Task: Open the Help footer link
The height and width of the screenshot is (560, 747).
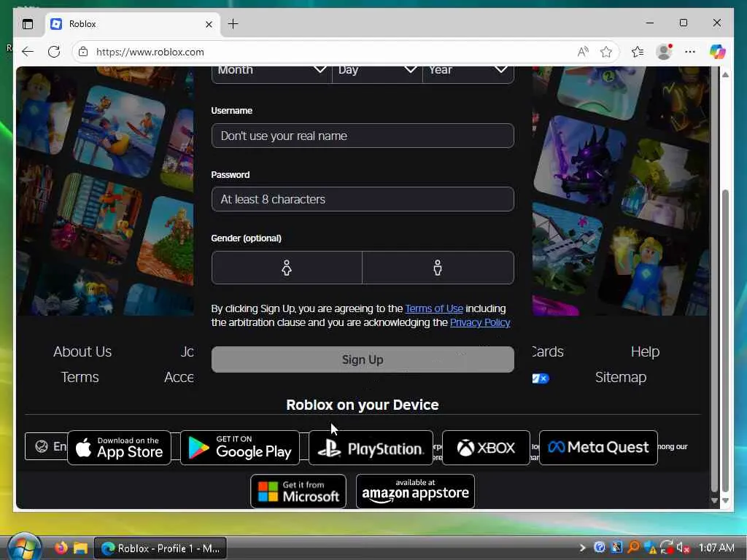Action: point(645,351)
